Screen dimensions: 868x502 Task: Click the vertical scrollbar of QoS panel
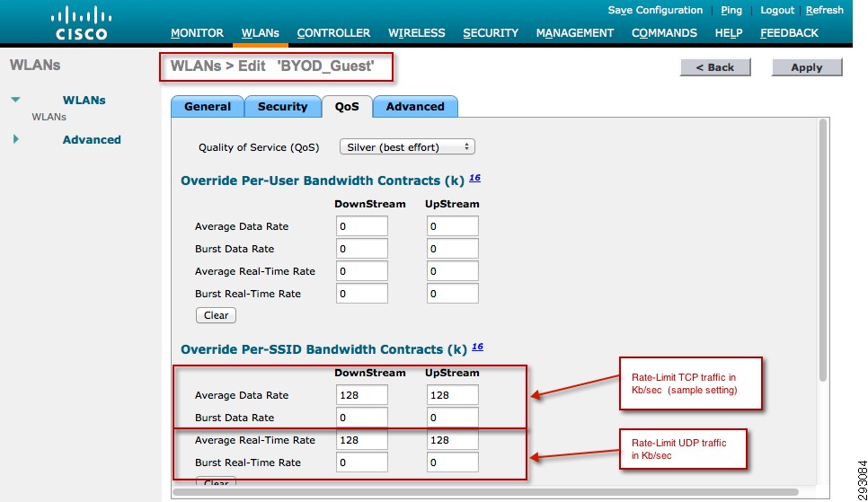tap(822, 251)
